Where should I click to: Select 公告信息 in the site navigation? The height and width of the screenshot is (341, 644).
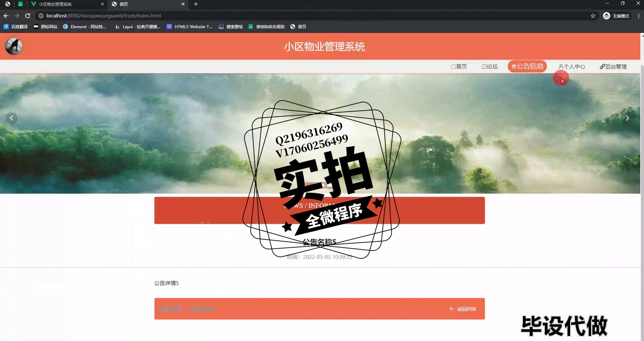tap(527, 66)
